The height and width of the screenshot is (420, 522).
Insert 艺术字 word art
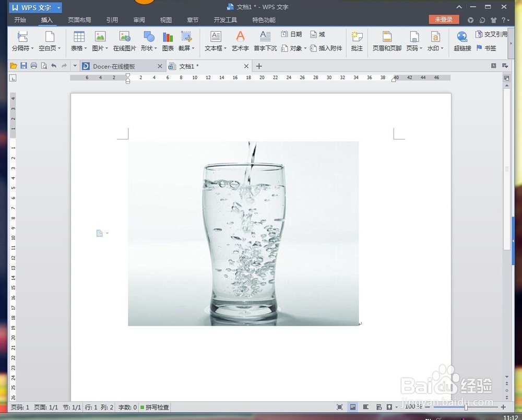pos(240,41)
